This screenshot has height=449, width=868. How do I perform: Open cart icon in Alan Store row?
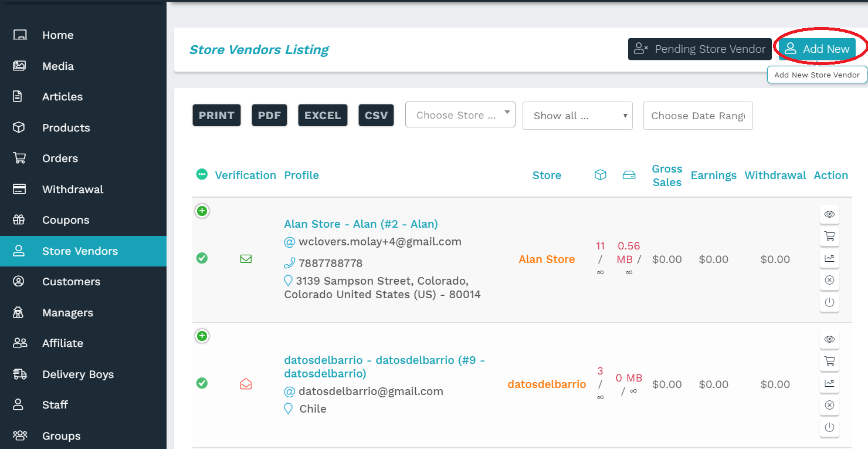[x=829, y=237]
